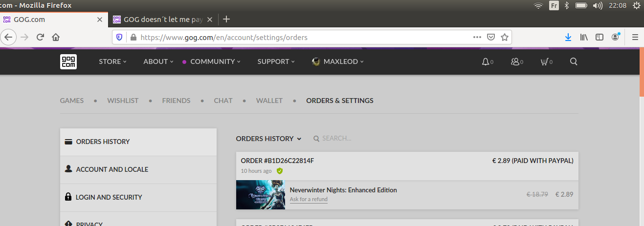The height and width of the screenshot is (226, 644).
Task: Click the page vertical scrollbar thumb
Action: (x=642, y=72)
